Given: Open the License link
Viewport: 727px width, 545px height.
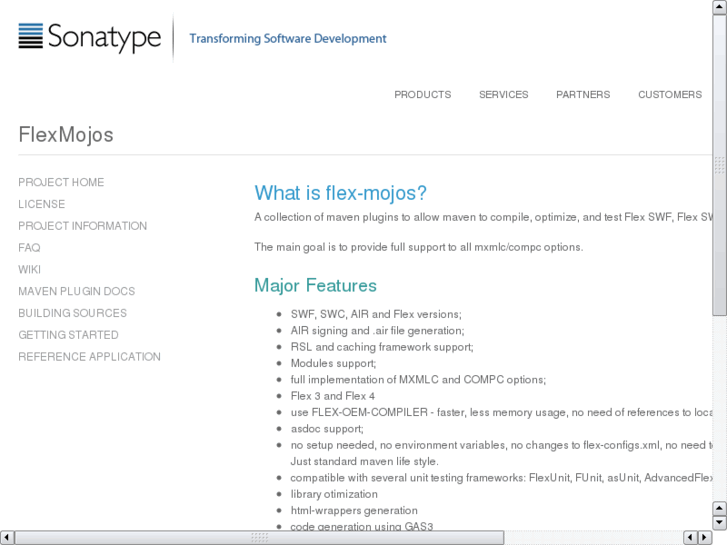Looking at the screenshot, I should pos(42,204).
